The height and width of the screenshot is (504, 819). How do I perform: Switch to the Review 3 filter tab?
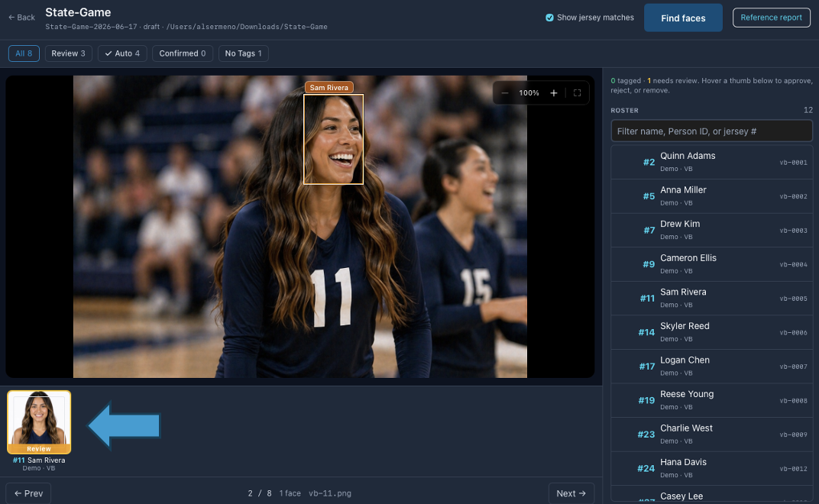tap(69, 53)
